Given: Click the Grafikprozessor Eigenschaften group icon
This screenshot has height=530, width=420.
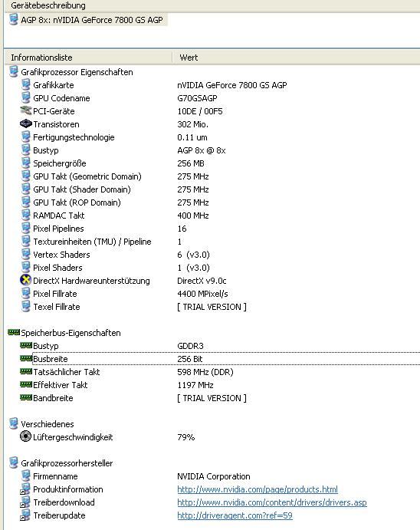Looking at the screenshot, I should click(14, 71).
